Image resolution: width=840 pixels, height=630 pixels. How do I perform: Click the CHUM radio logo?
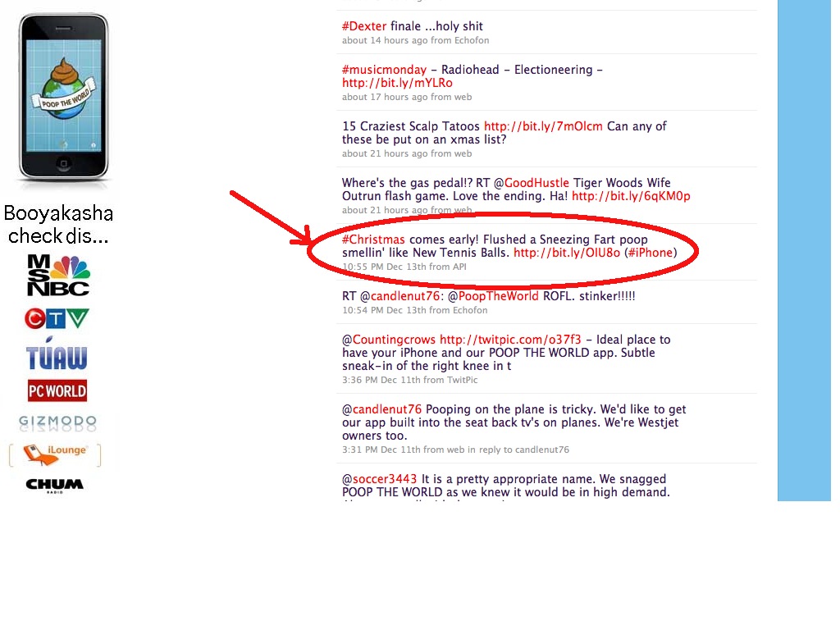[x=55, y=485]
